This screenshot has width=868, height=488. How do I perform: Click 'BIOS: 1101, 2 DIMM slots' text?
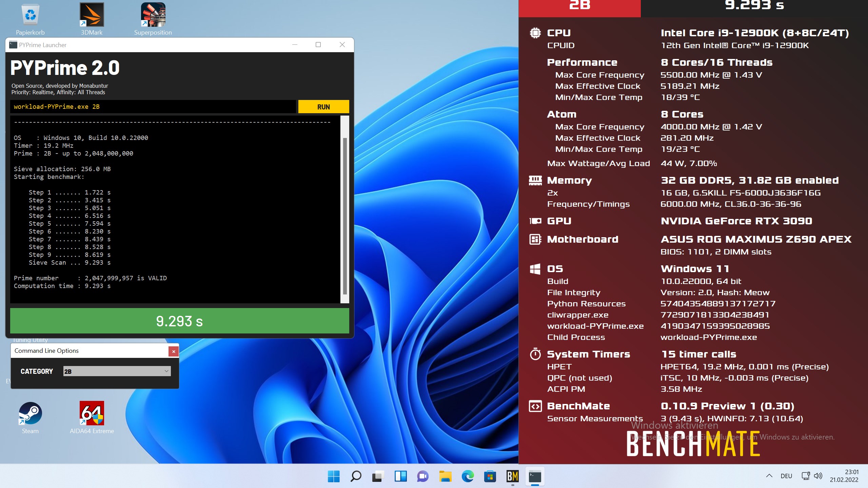click(x=716, y=252)
